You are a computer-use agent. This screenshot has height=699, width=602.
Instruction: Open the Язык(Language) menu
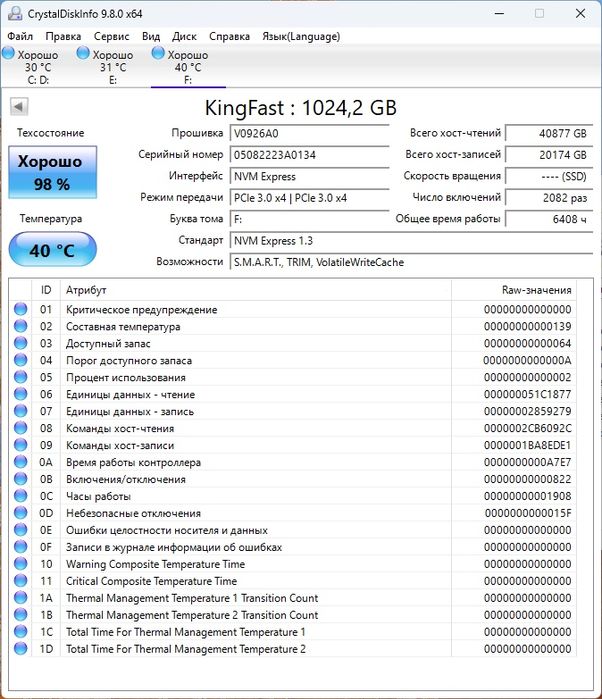[x=301, y=36]
